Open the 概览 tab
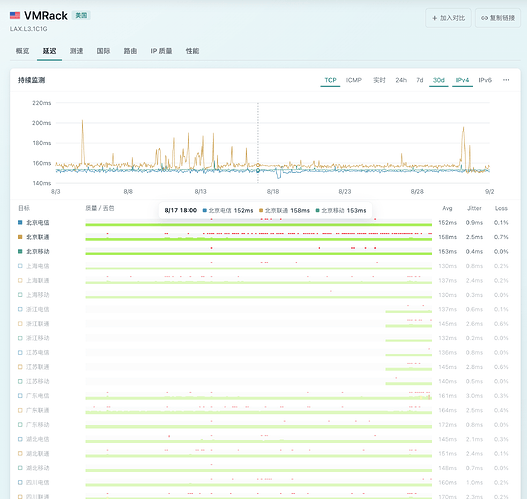 pyautogui.click(x=23, y=51)
